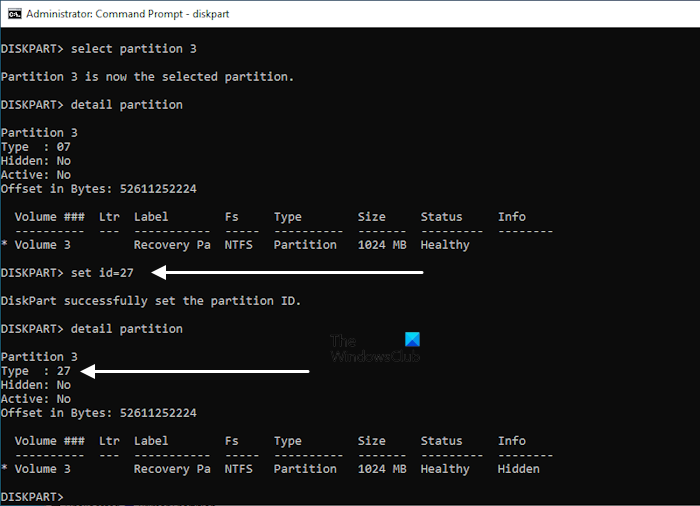Click 'DiskPart successfully set the partition ID.' message
The width and height of the screenshot is (700, 506).
point(151,301)
